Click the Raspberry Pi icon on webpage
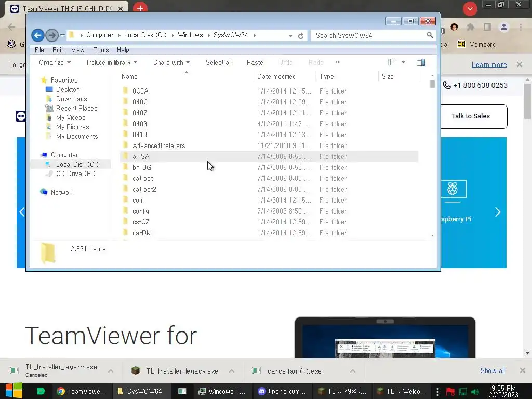 [x=453, y=189]
